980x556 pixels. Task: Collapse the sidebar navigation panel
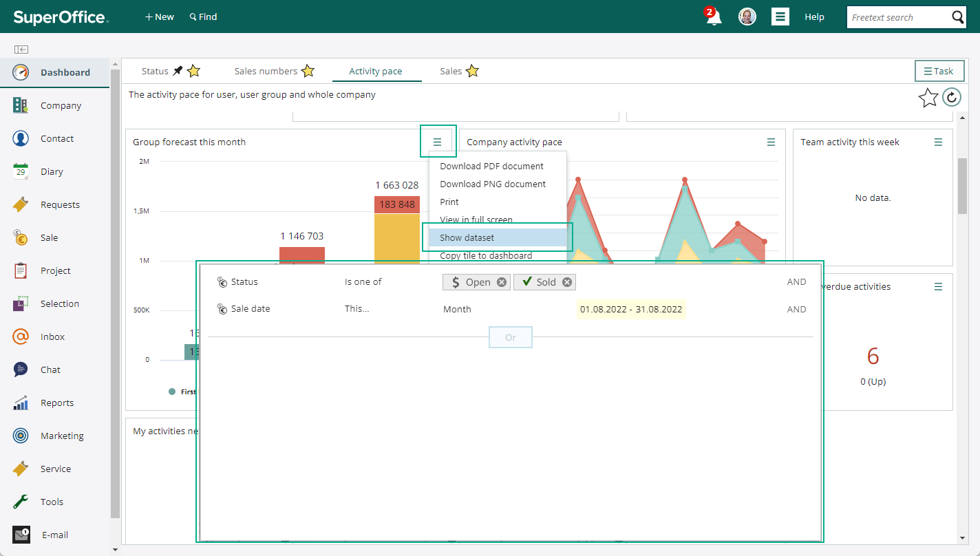(x=21, y=50)
